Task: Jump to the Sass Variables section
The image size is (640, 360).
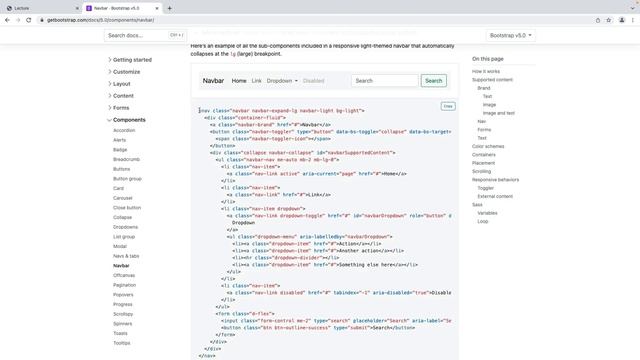Action: (x=487, y=213)
